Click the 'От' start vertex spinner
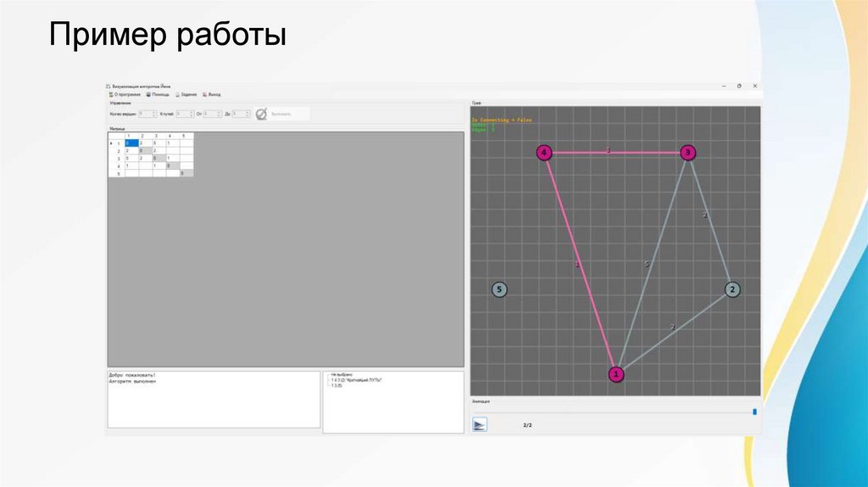This screenshot has width=868, height=487. point(213,114)
